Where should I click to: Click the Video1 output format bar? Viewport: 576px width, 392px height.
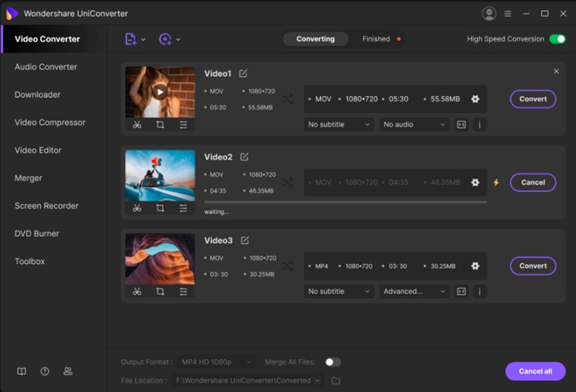pyautogui.click(x=396, y=99)
